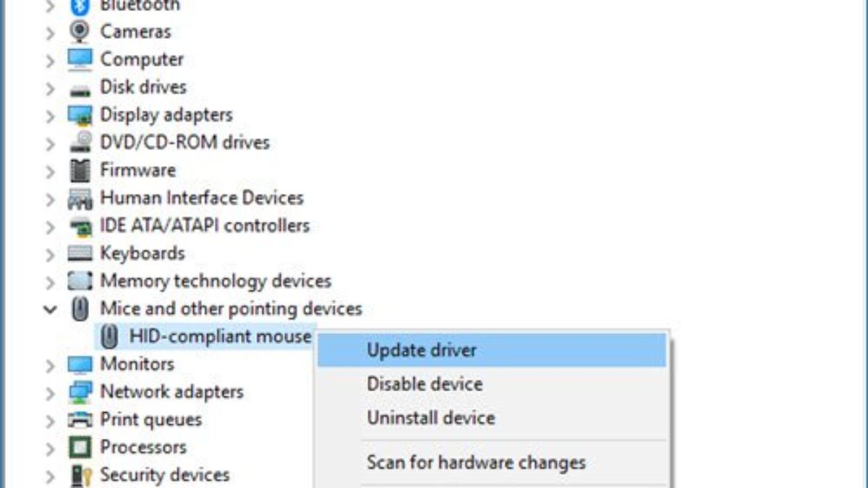Expand the Memory technology devices node
Screen dimensions: 868x488
(x=50, y=281)
